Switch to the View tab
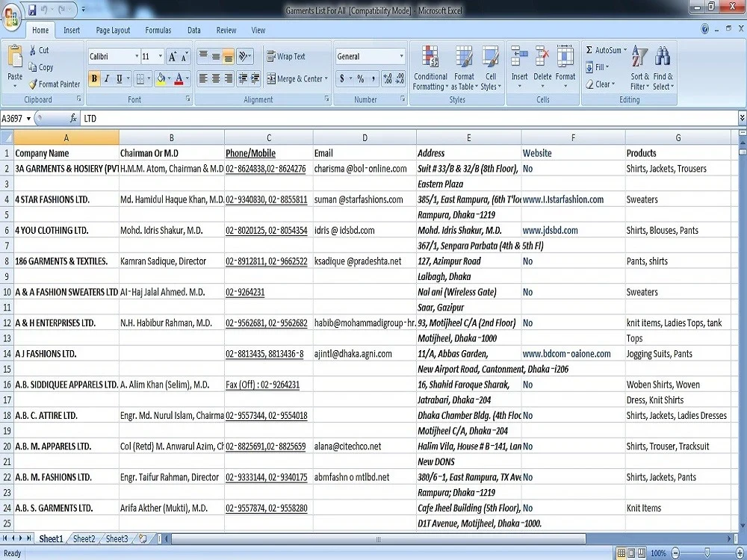 (x=258, y=30)
